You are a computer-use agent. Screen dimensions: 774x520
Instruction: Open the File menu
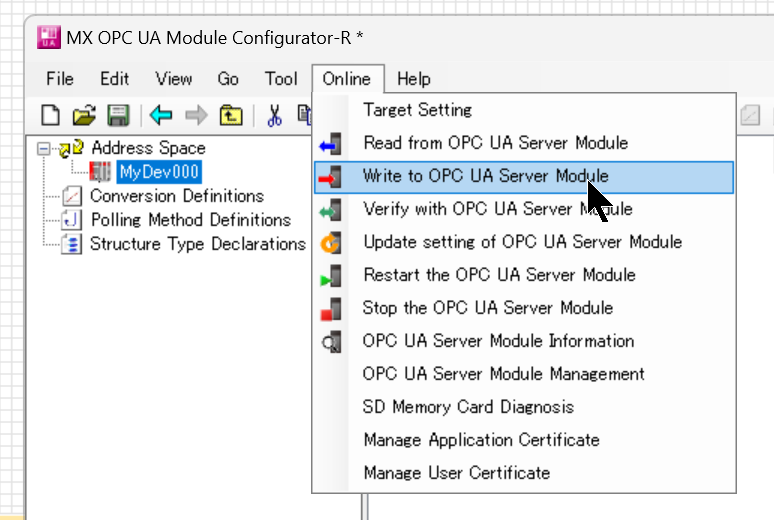pyautogui.click(x=60, y=79)
